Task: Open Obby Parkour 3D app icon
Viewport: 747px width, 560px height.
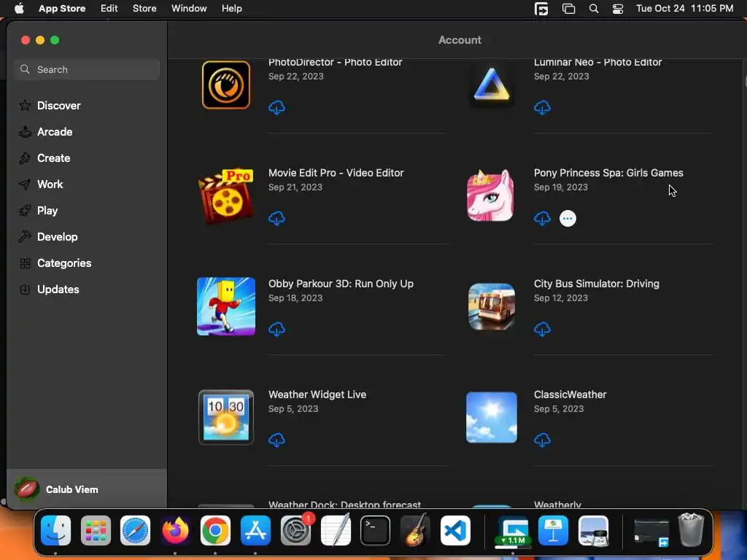Action: tap(226, 306)
